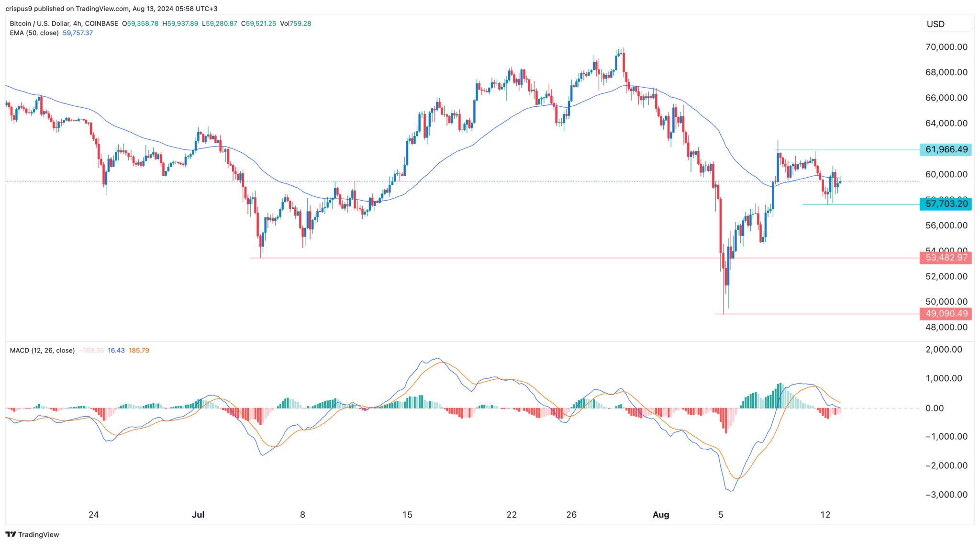
Task: Click the 48,000.00 price axis label
Action: [x=947, y=327]
